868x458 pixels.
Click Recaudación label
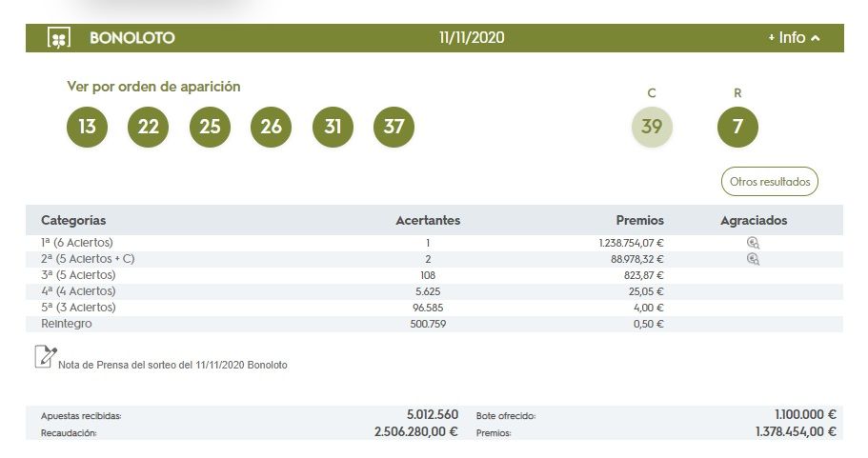click(69, 433)
